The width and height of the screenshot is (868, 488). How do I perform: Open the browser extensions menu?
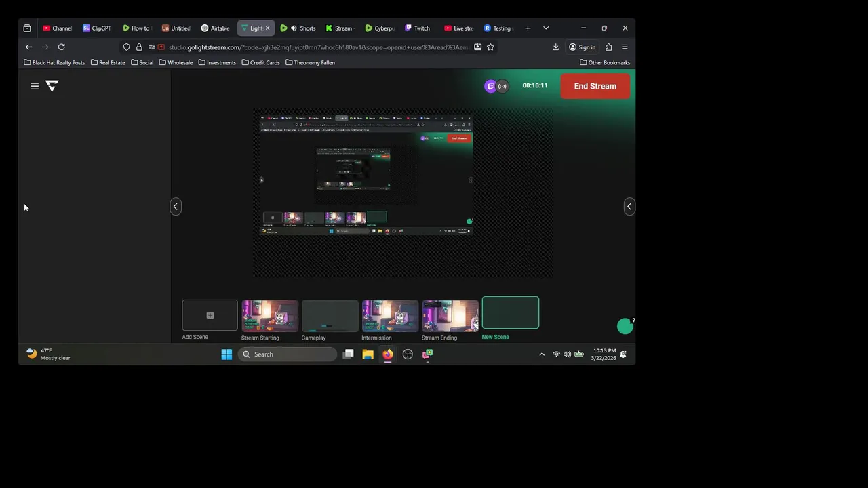click(608, 47)
